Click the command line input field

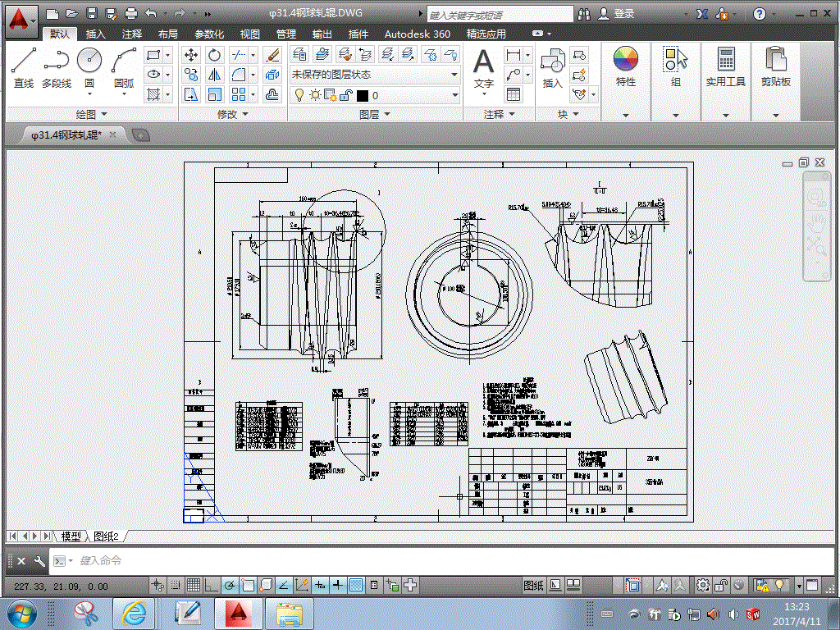click(328, 561)
